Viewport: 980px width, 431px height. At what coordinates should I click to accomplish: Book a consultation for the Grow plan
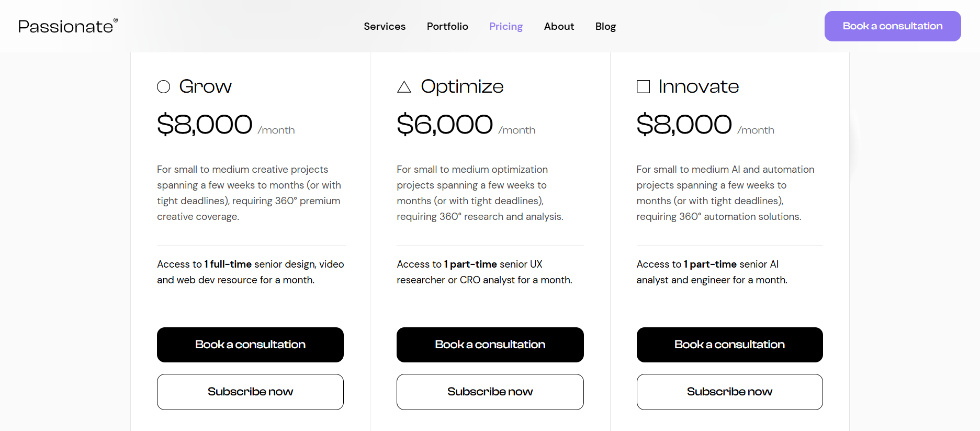250,345
